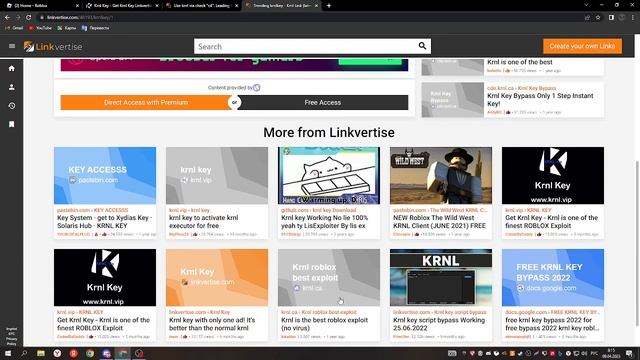Open the bongo cat thumbnail card

point(329,176)
